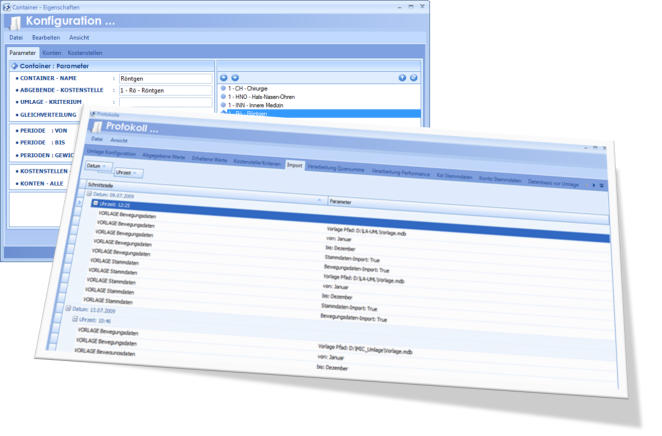Open the Datei menu in Konfiguration window

pos(16,38)
